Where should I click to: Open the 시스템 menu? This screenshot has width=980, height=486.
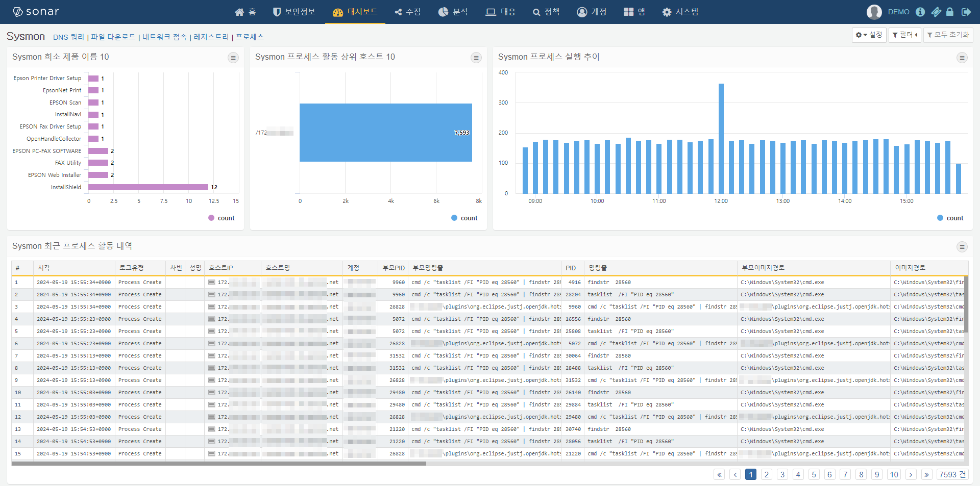pos(680,12)
